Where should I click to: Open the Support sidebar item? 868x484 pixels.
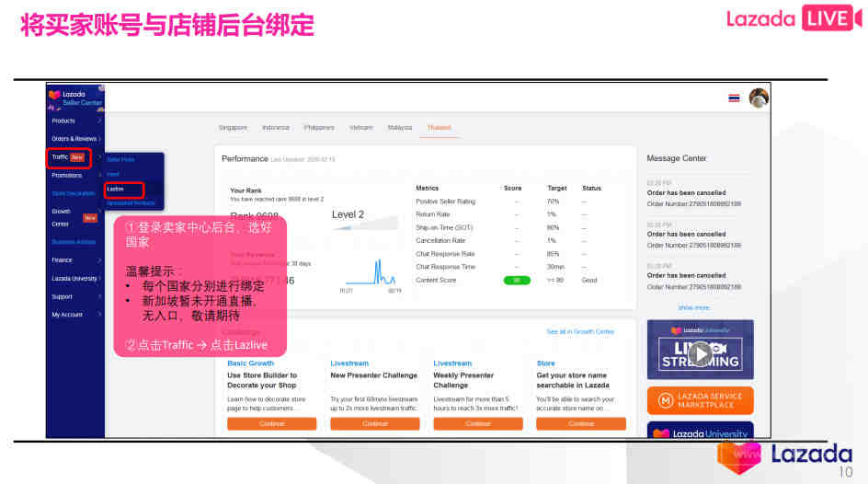[62, 297]
